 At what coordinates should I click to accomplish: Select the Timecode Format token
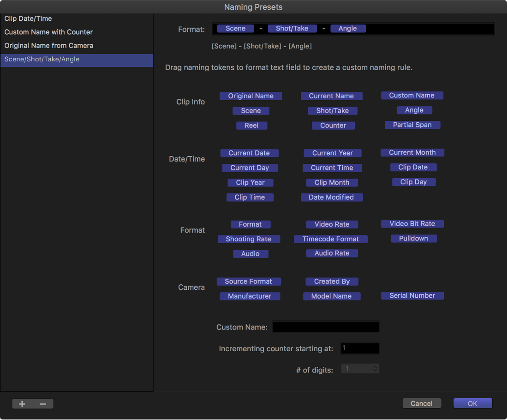tap(331, 239)
